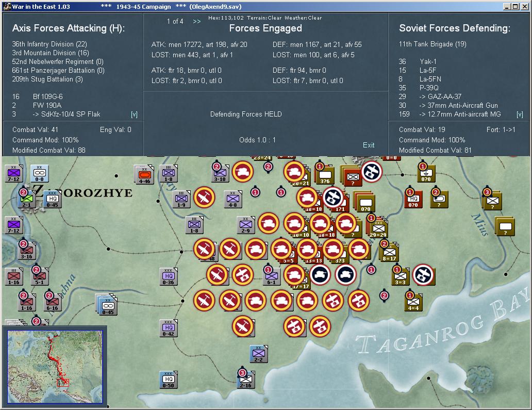Click the La-5F aircraft row

(418, 70)
